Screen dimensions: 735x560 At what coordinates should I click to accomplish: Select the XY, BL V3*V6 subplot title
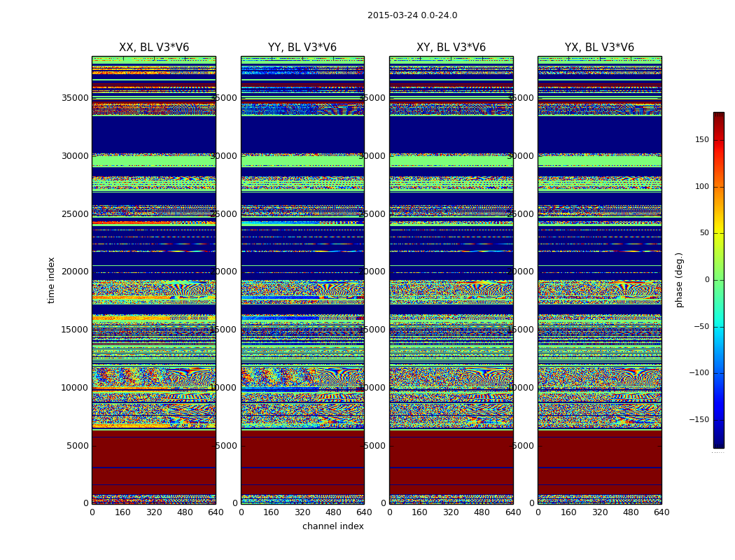point(451,48)
